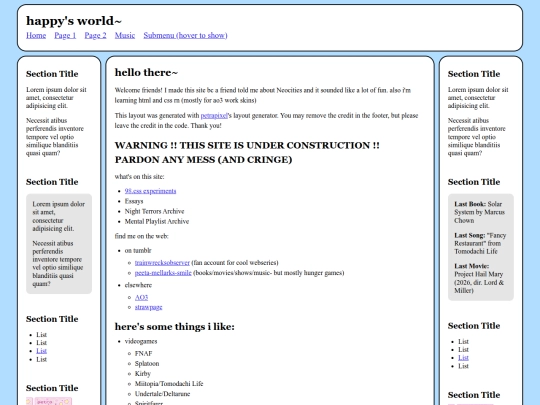Viewport: 540px width, 405px height.
Task: Click the "elsewhere" list item
Action: click(x=138, y=285)
